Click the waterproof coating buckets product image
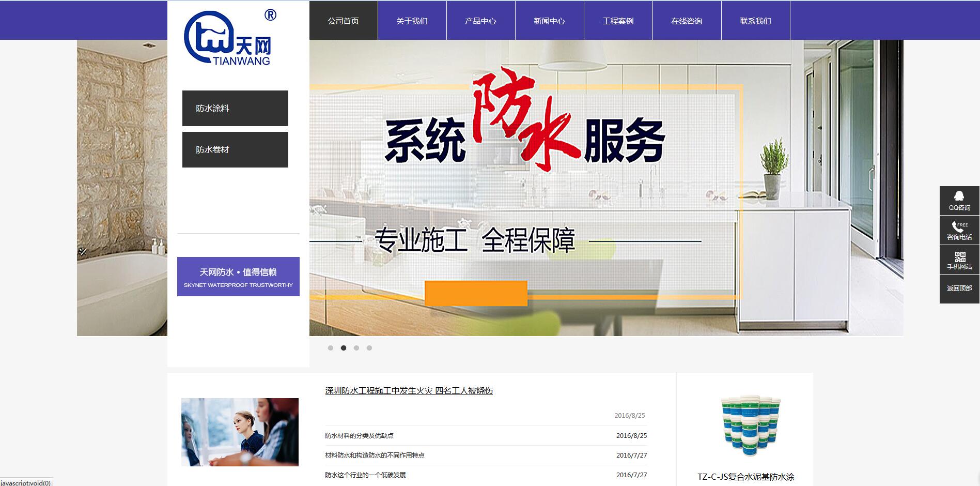 click(x=750, y=426)
